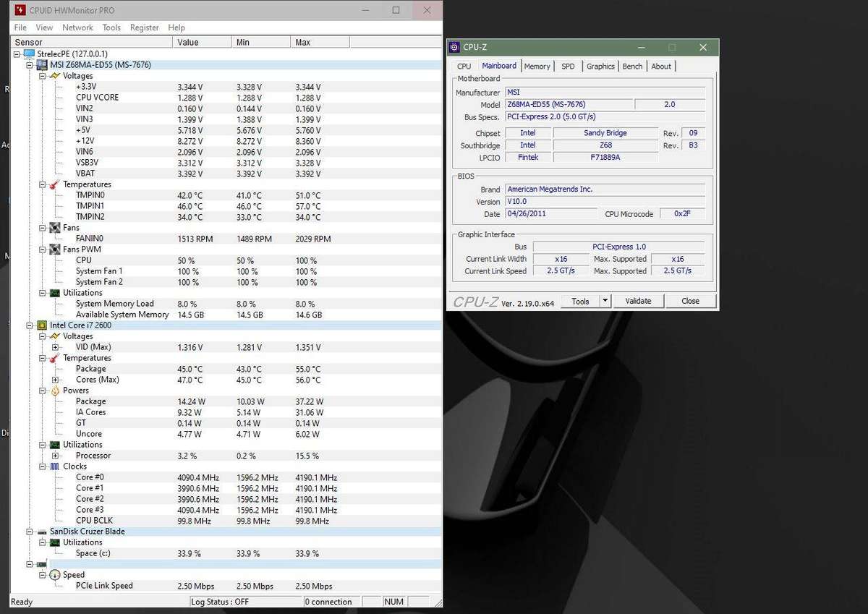The height and width of the screenshot is (614, 868).
Task: Click the motherboard Temperatures thermometer icon
Action: (x=55, y=184)
